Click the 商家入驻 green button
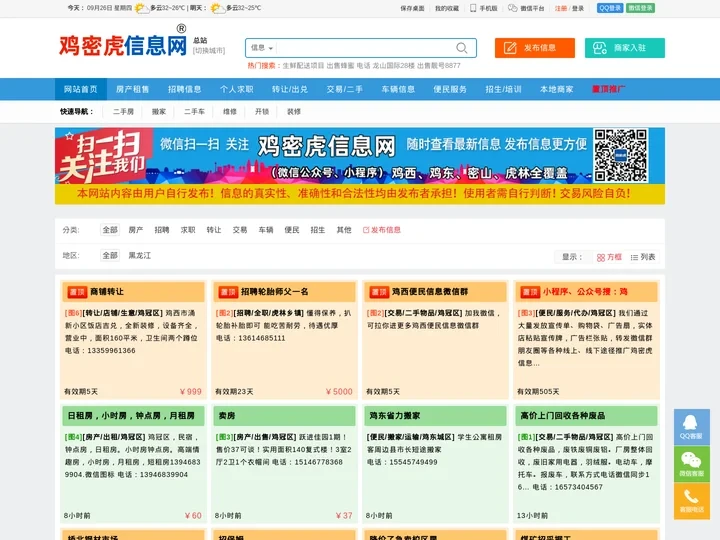 (624, 48)
